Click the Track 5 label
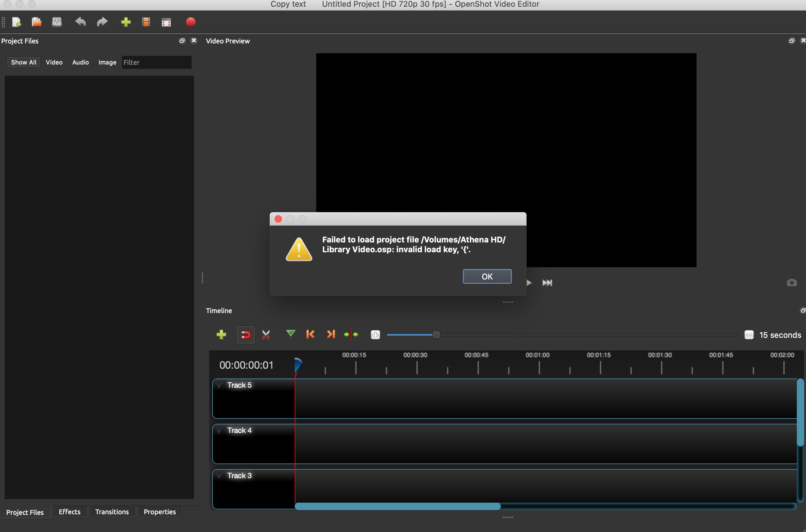This screenshot has width=806, height=532. pos(239,385)
